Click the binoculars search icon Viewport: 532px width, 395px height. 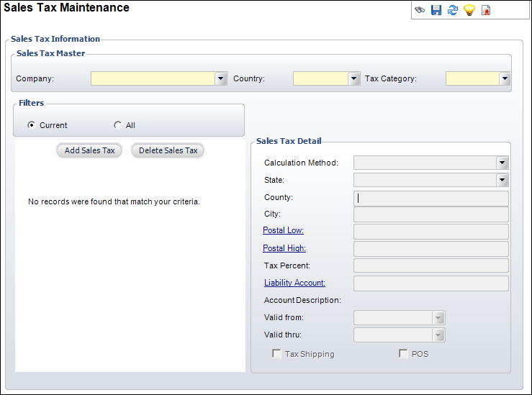[420, 10]
